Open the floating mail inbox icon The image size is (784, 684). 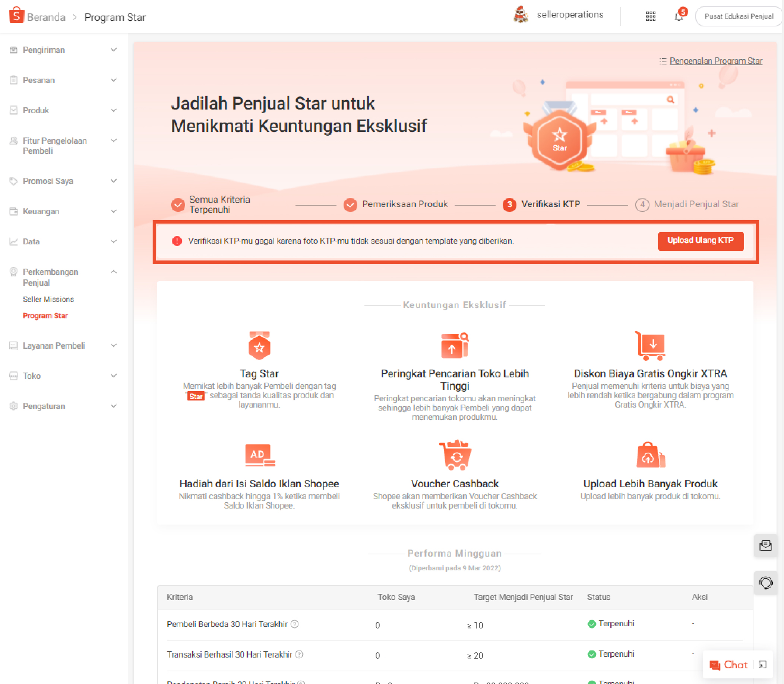tap(765, 546)
